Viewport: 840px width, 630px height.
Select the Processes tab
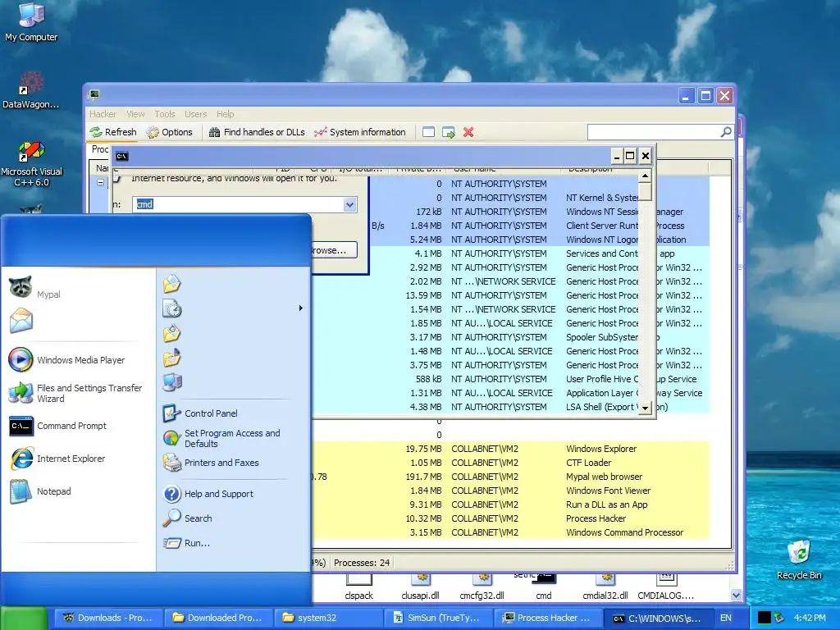99,149
